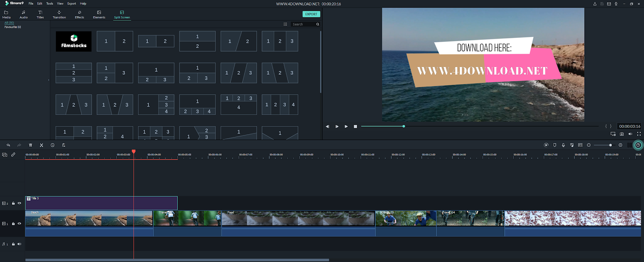
Task: Open the View menu
Action: coord(60,4)
